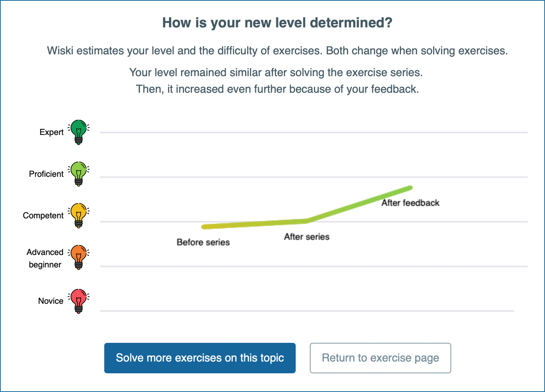
Task: Click the orange Advanced beginner lightbulb icon
Action: click(x=79, y=257)
